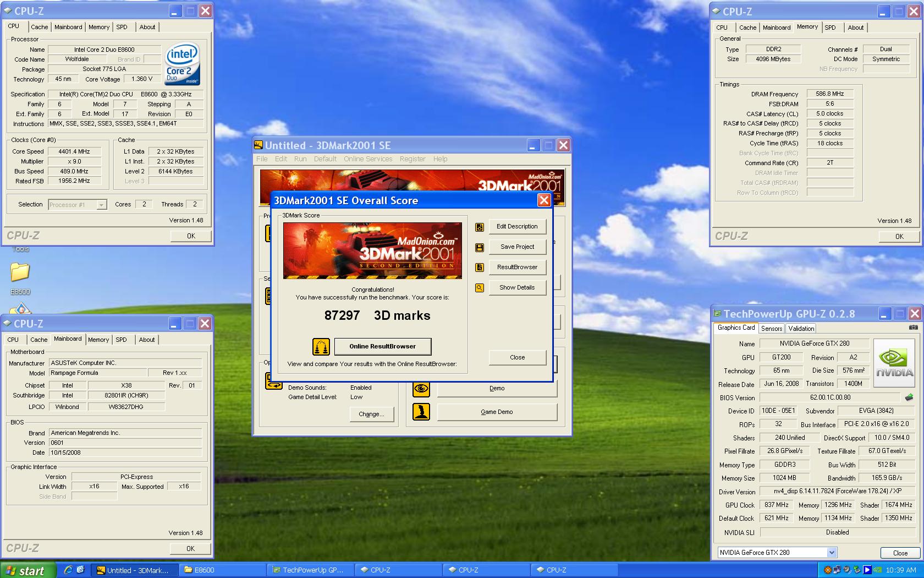Open Mainboard tab in top-right CPU-Z
Viewport: 924px width, 578px height.
pos(777,28)
